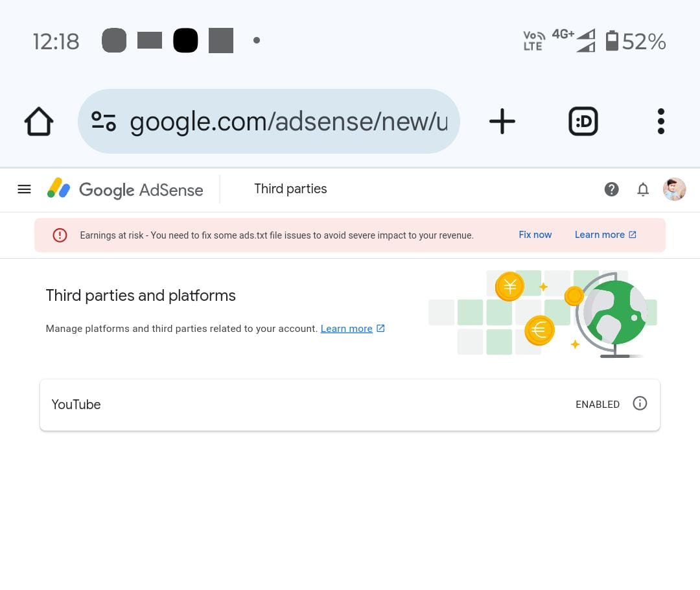Tap the battery 52% status indicator
The width and height of the screenshot is (700, 590).
pyautogui.click(x=636, y=41)
